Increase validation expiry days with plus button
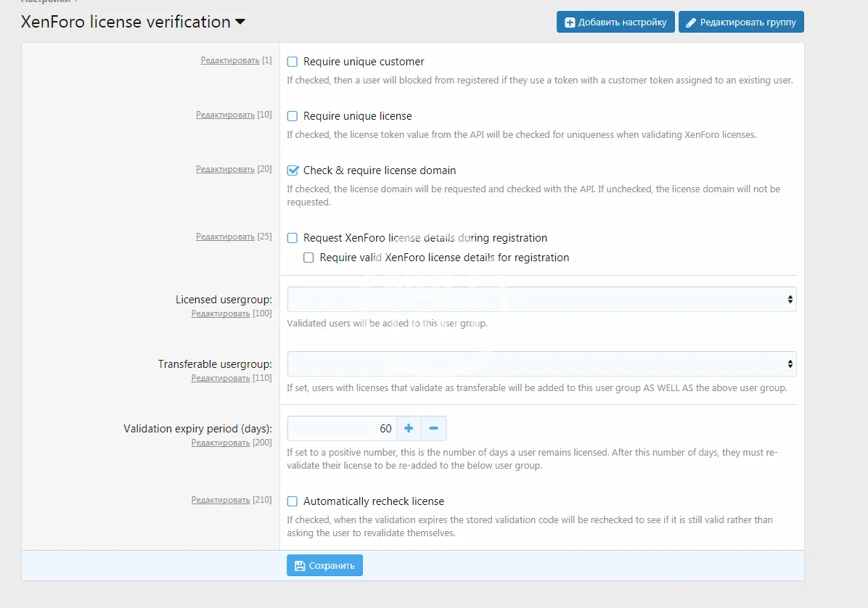 pos(409,429)
